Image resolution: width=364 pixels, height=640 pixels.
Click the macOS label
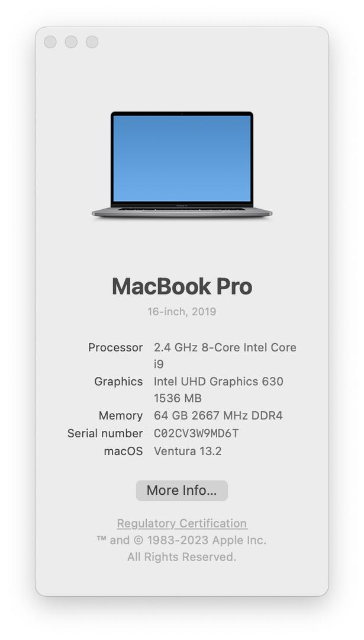click(x=123, y=451)
